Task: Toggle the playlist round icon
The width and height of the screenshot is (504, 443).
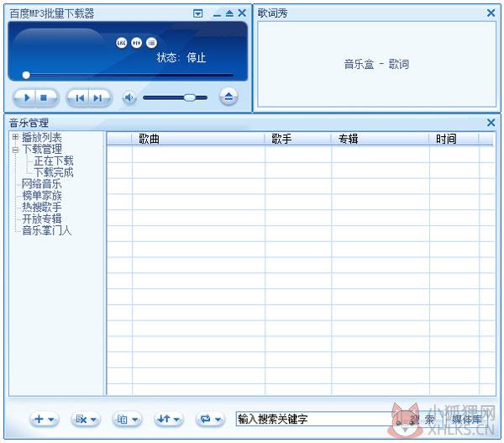Action: pos(151,43)
